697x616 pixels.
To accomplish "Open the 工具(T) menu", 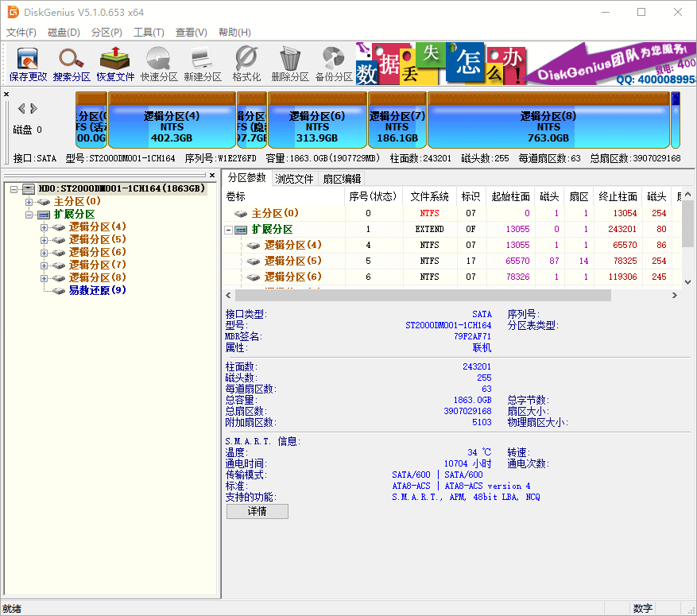I will point(147,32).
